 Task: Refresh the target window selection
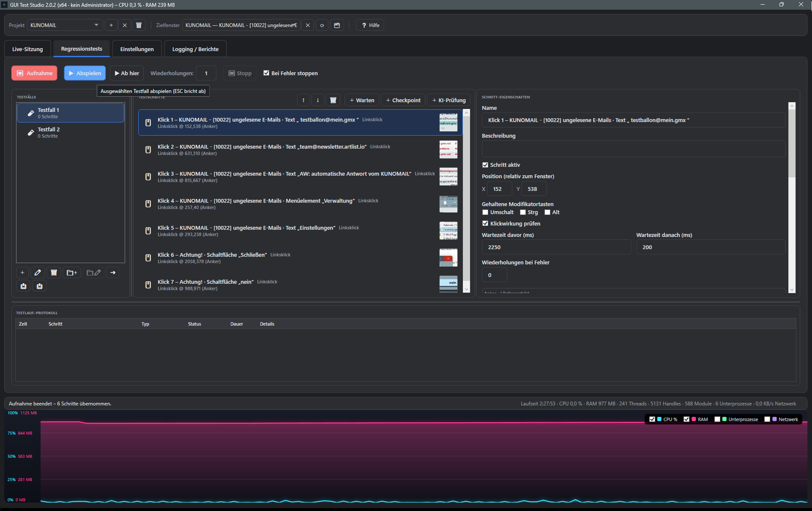(x=322, y=25)
